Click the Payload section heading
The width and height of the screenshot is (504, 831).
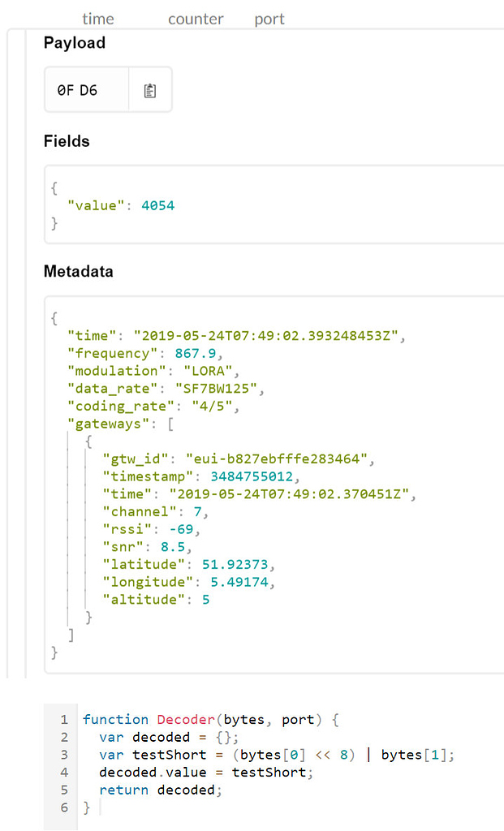pyautogui.click(x=74, y=43)
